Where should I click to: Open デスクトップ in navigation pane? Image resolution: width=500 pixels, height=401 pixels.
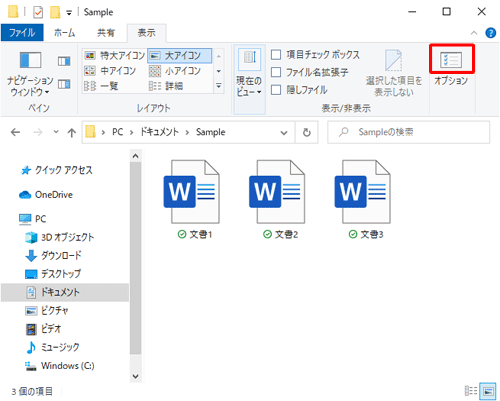click(x=53, y=274)
